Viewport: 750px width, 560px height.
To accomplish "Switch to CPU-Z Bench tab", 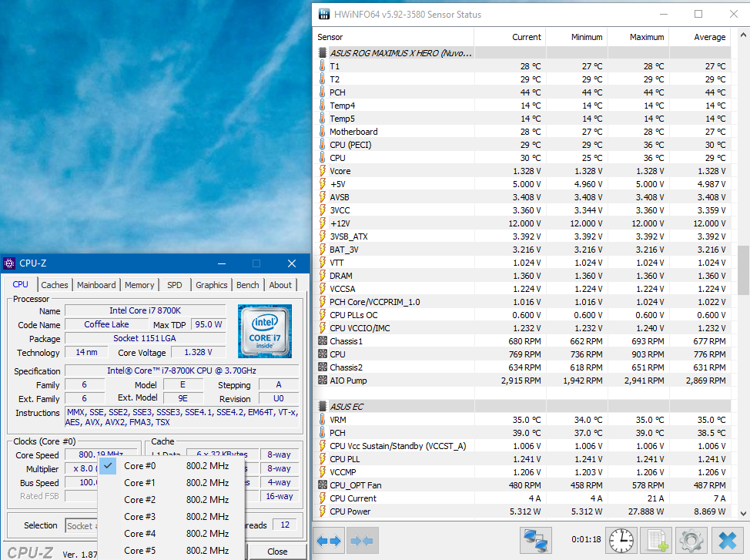I will click(247, 285).
